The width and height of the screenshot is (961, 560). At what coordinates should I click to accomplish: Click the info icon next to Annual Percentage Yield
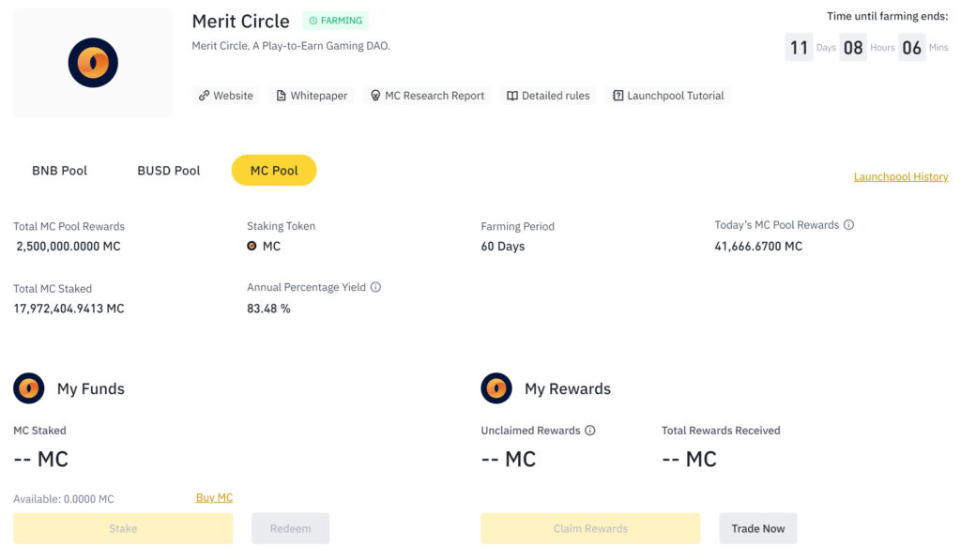click(x=375, y=287)
